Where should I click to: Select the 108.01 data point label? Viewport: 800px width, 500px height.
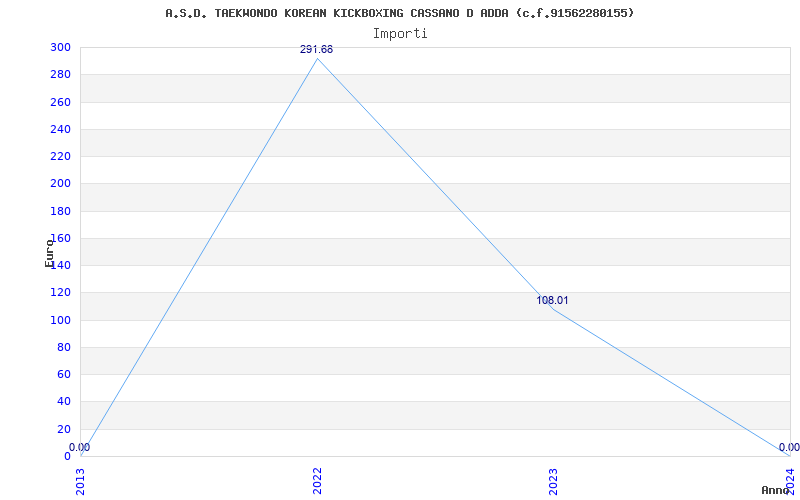coord(552,301)
